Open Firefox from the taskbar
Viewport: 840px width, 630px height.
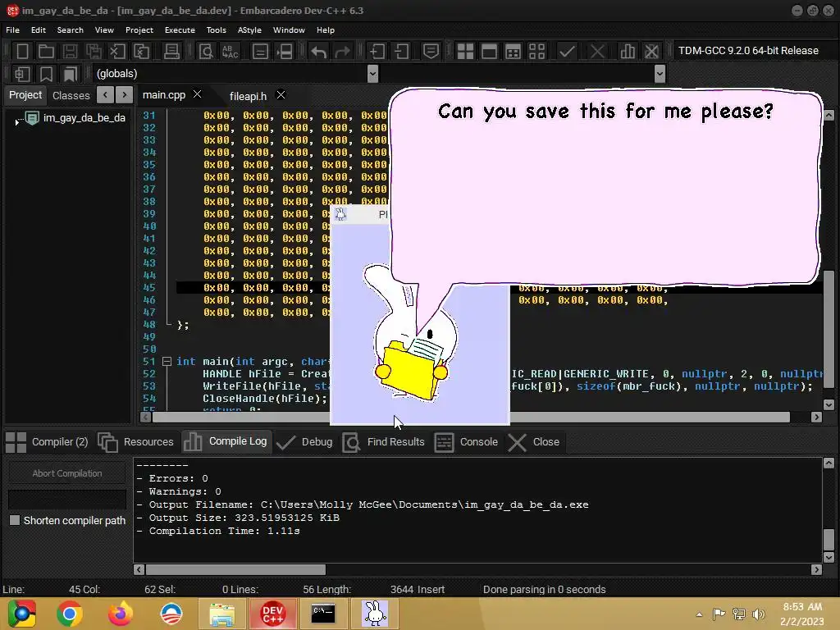pyautogui.click(x=120, y=614)
